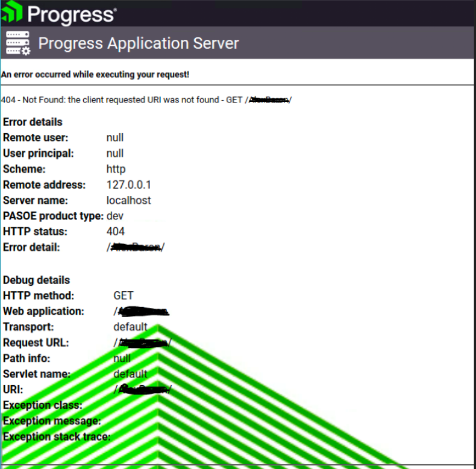Select the localhost server name value
The height and width of the screenshot is (469, 476).
pyautogui.click(x=128, y=201)
